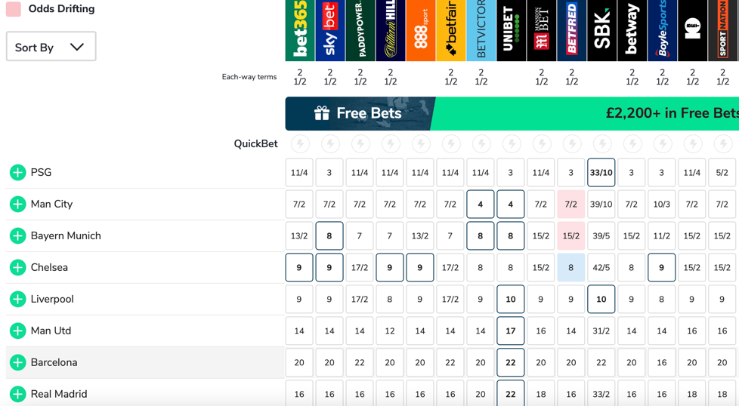Select PSG odds of 33/10
Screen dimensions: 739x406
[601, 172]
